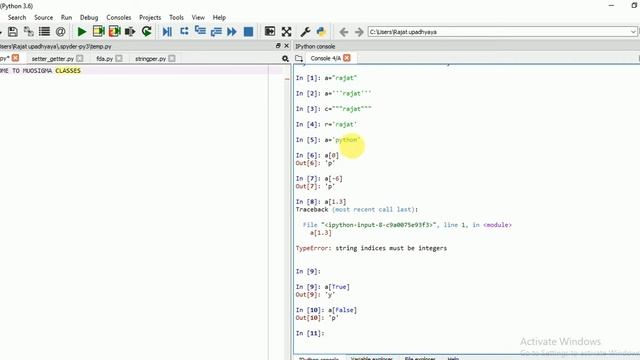Screen dimensions: 640x360
Task: Switch to the setter_getter.py tab
Action: click(x=53, y=59)
